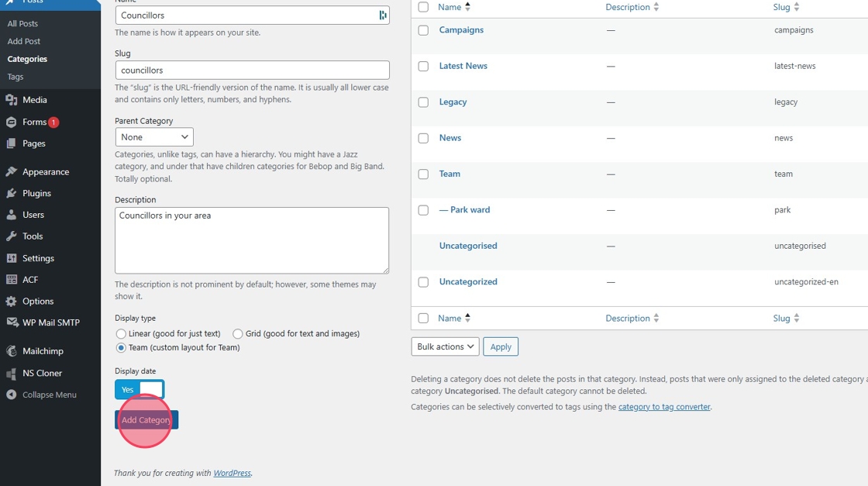Click into the Description textarea
The height and width of the screenshot is (486, 868).
(x=252, y=240)
